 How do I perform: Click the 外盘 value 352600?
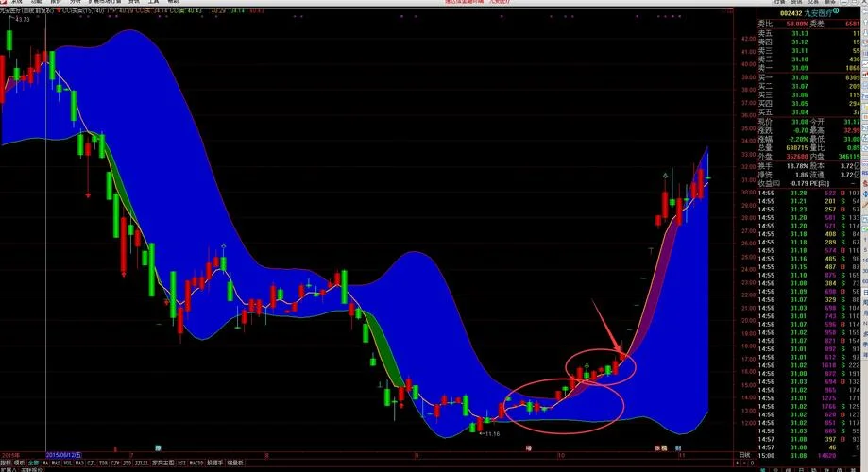click(x=797, y=157)
